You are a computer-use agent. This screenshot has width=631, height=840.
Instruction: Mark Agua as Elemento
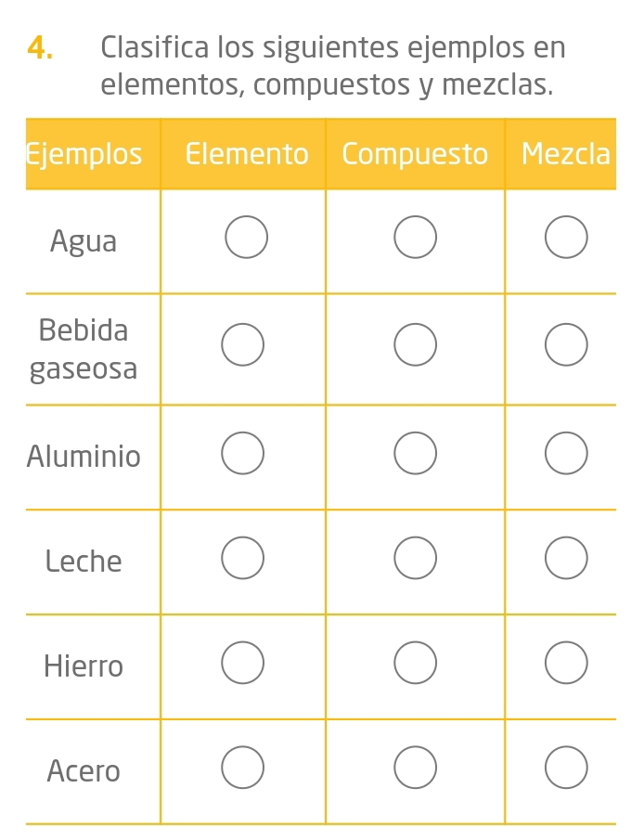[x=246, y=238]
